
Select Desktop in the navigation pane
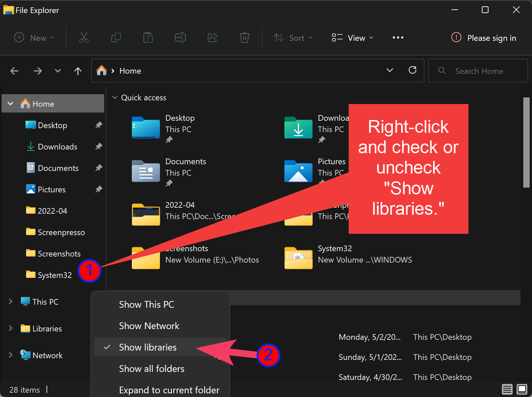coord(53,125)
